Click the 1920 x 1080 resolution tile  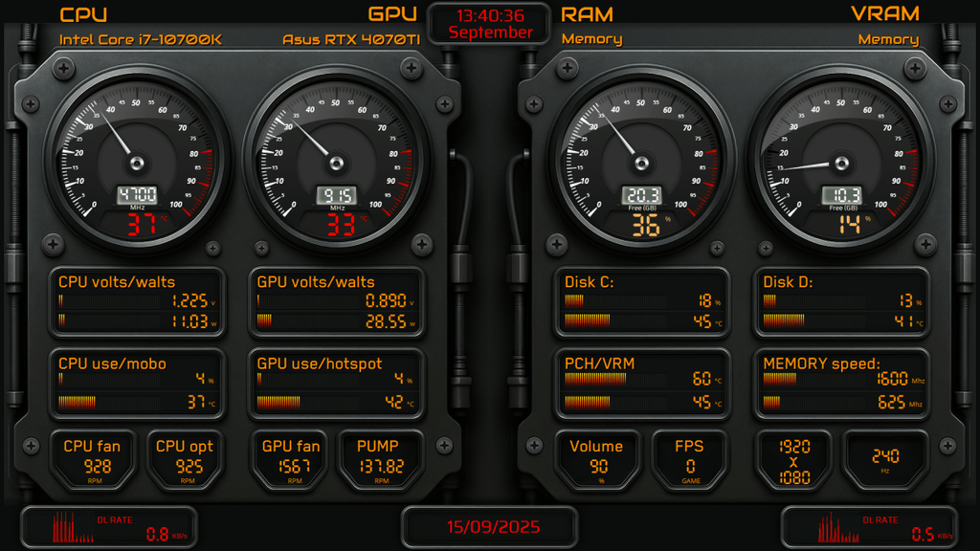[x=793, y=459]
